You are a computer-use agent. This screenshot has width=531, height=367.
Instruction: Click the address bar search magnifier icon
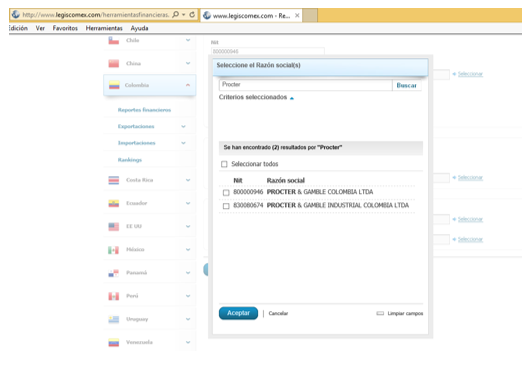pos(175,15)
